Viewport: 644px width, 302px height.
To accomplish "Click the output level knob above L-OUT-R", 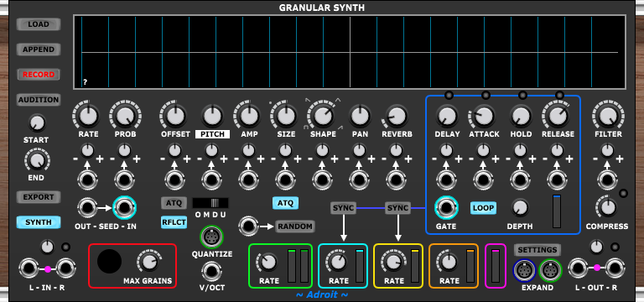I will point(596,247).
